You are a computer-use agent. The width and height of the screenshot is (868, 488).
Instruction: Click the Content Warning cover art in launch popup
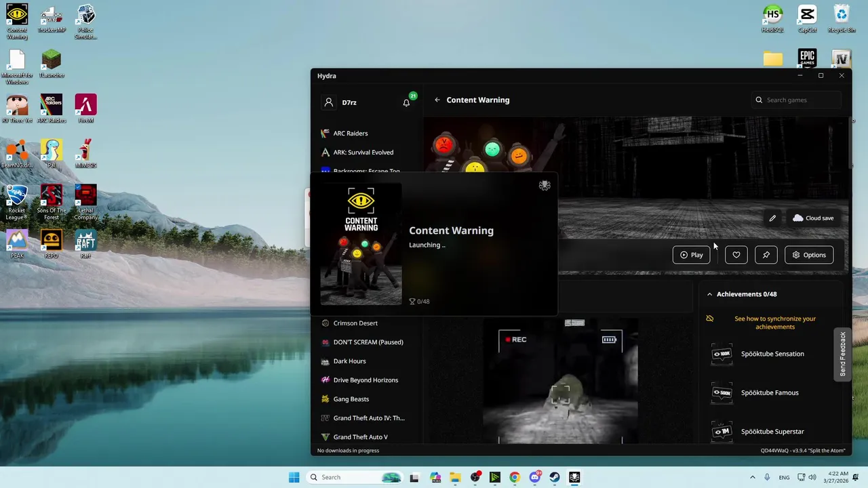click(361, 244)
